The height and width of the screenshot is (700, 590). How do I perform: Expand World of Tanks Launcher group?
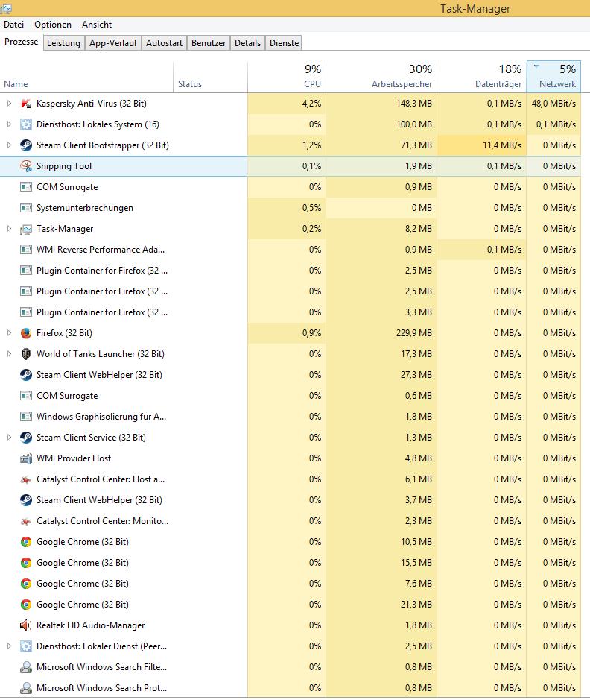(9, 354)
